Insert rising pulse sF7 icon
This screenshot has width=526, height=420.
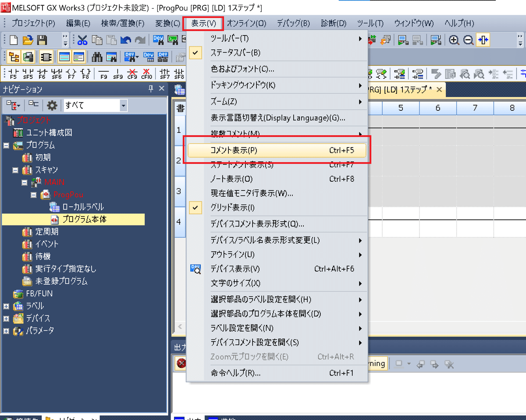click(165, 73)
